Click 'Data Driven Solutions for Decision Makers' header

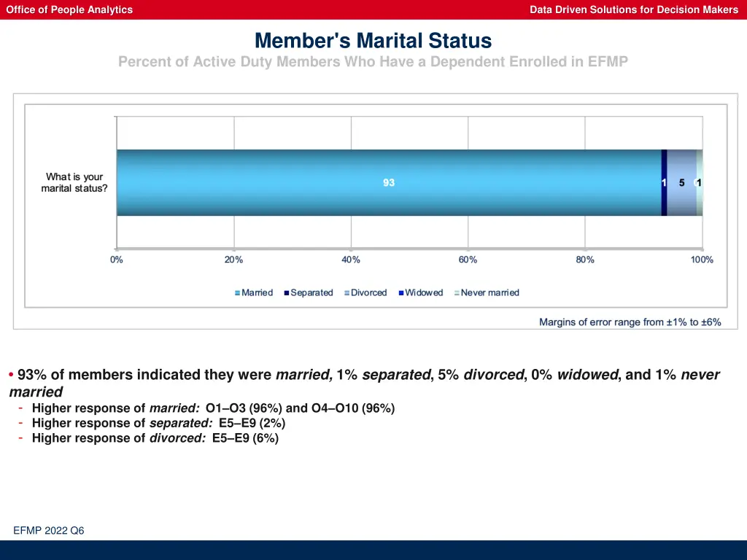click(x=634, y=9)
